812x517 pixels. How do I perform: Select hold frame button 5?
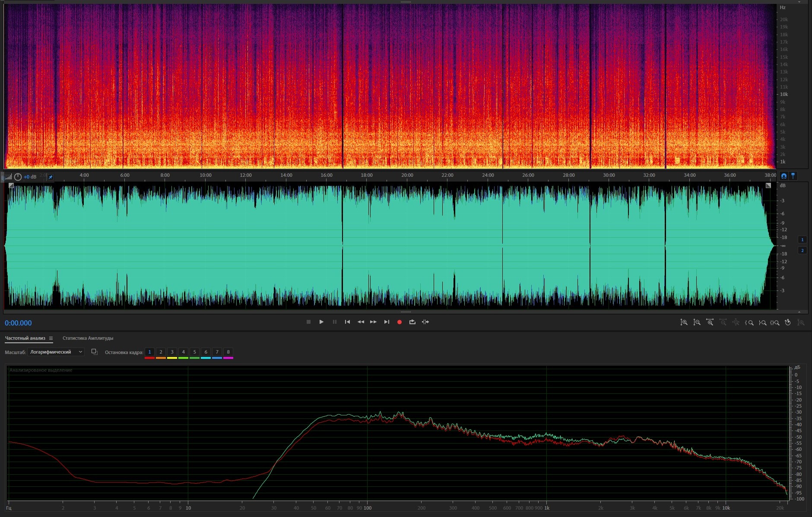pos(194,352)
